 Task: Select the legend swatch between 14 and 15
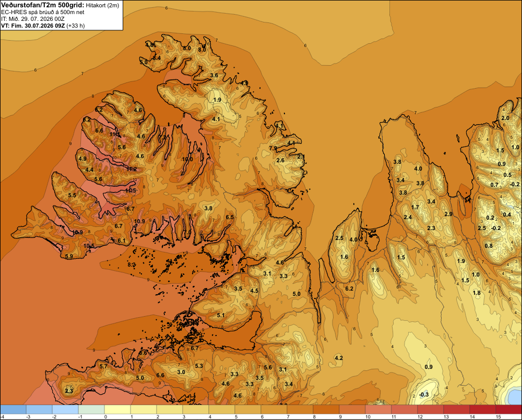483,409
